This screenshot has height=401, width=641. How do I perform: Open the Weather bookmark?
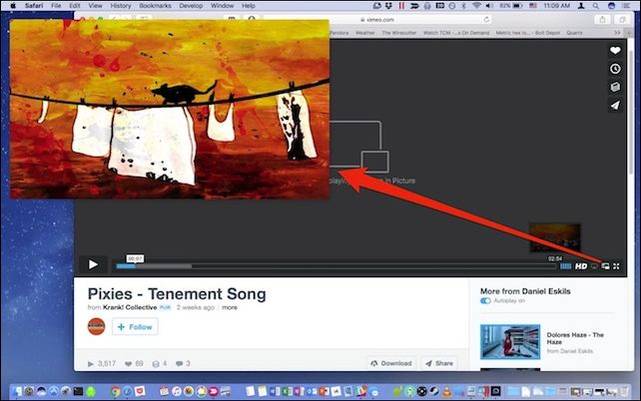coord(365,33)
